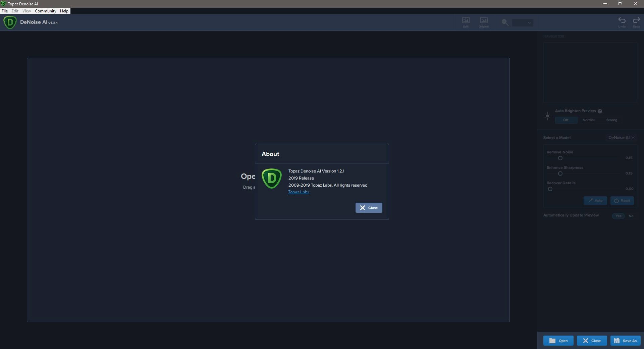Minimize the Topaz Denoise AI window
Screen dimensions: 644x349
tap(605, 4)
